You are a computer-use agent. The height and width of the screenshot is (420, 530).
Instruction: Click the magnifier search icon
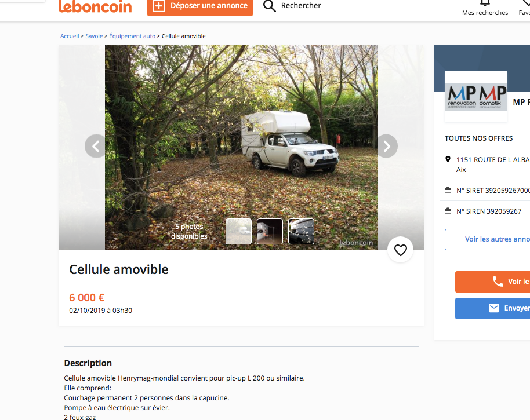click(270, 6)
